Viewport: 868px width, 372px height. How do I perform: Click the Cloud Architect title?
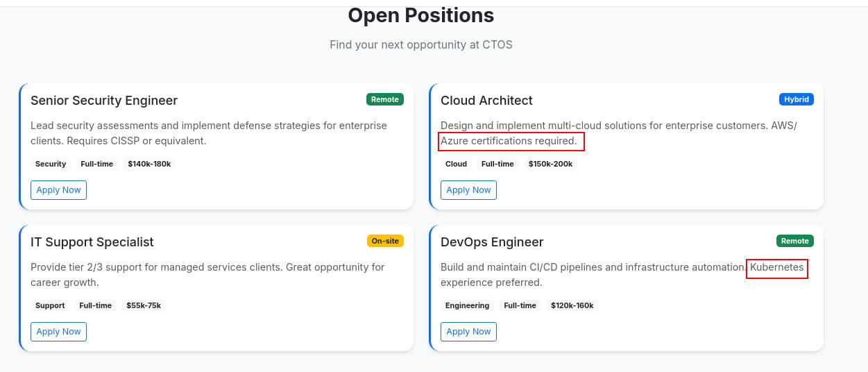[486, 101]
